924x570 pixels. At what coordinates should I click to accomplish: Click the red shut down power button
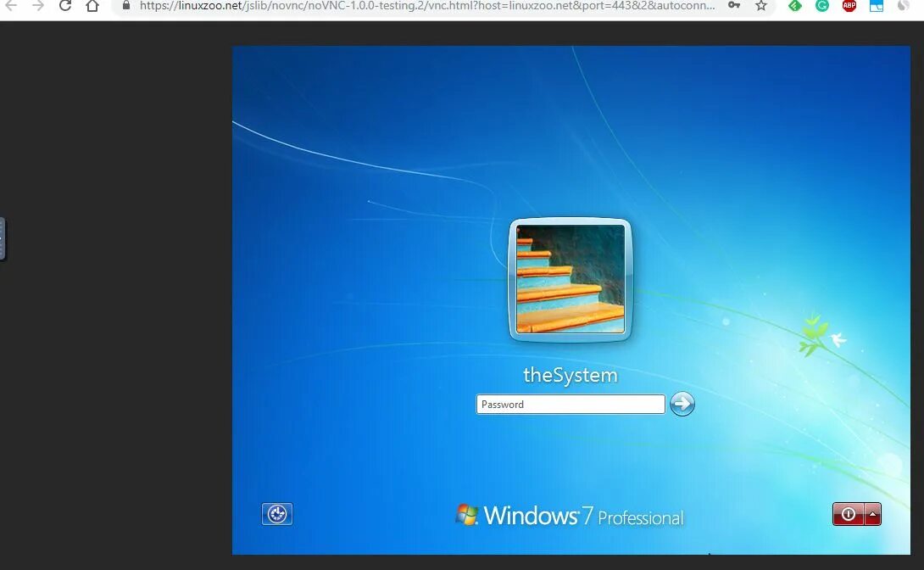[848, 514]
